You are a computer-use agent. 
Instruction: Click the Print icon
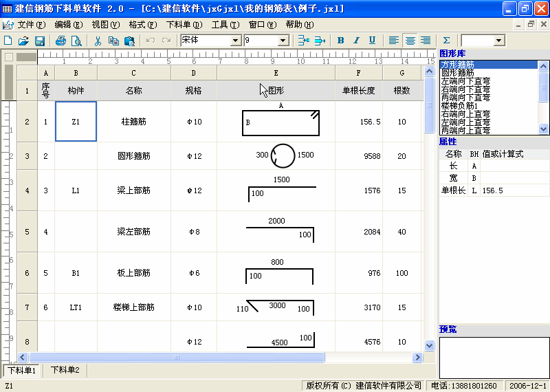pos(60,41)
